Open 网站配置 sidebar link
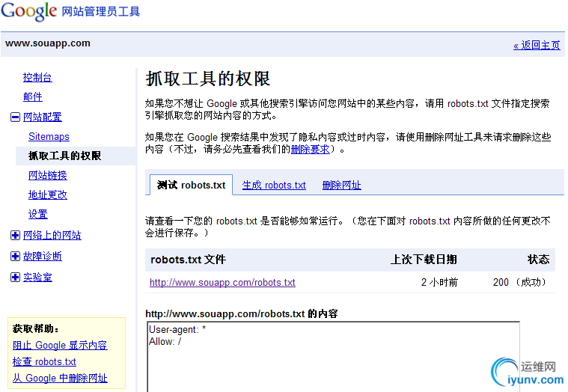The image size is (568, 392). [x=43, y=117]
